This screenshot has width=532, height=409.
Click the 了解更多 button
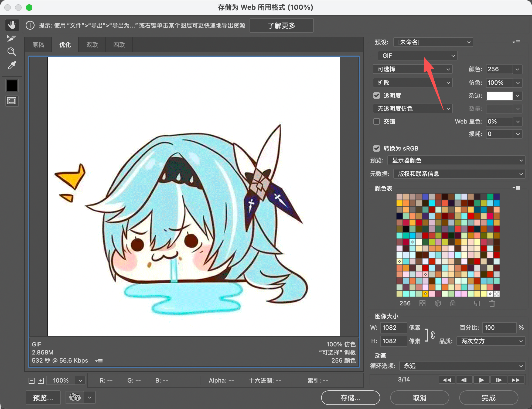pos(282,25)
